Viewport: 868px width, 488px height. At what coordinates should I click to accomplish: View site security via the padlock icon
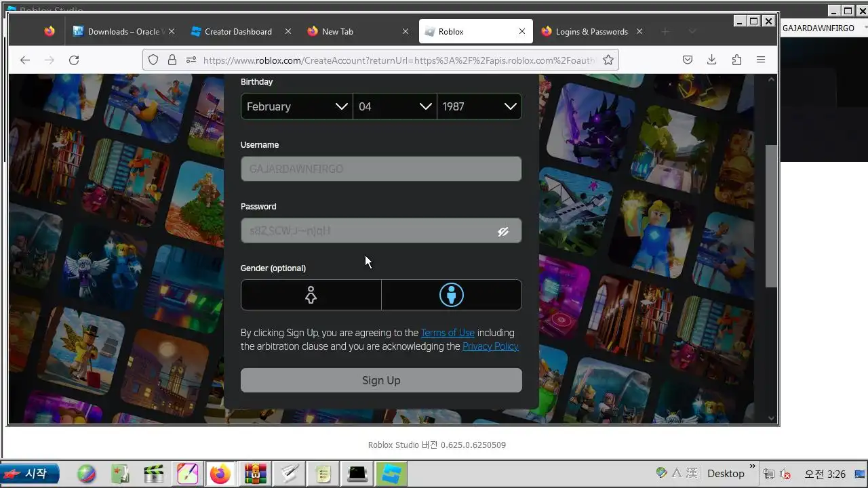pos(172,60)
